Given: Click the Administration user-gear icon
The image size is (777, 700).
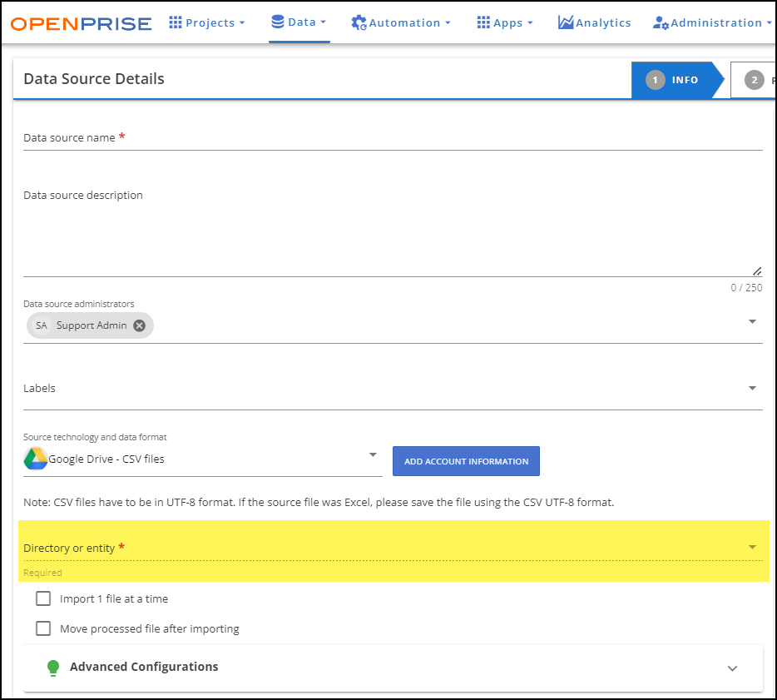Looking at the screenshot, I should 661,22.
